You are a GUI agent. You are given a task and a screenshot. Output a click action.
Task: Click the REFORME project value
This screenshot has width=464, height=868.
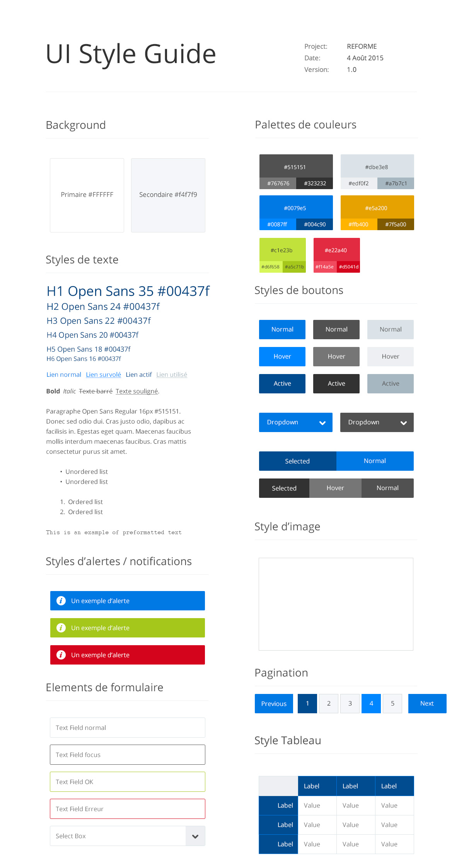[362, 46]
